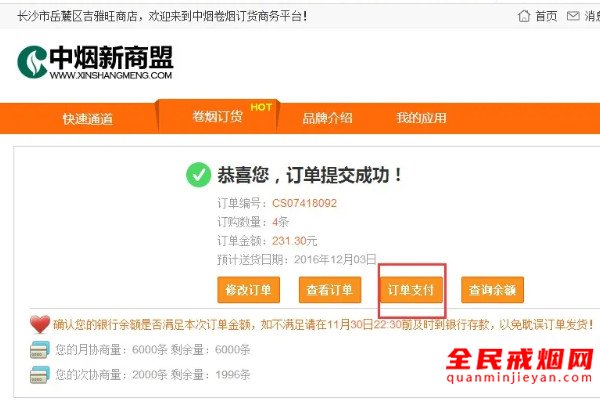Click the 查看订单 button
Viewport: 600px width, 400px height.
pos(330,290)
